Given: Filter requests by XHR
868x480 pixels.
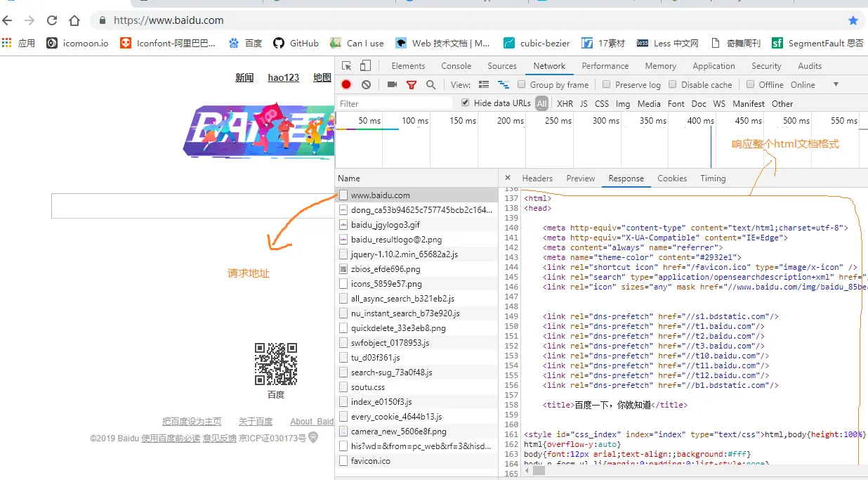Looking at the screenshot, I should [565, 103].
